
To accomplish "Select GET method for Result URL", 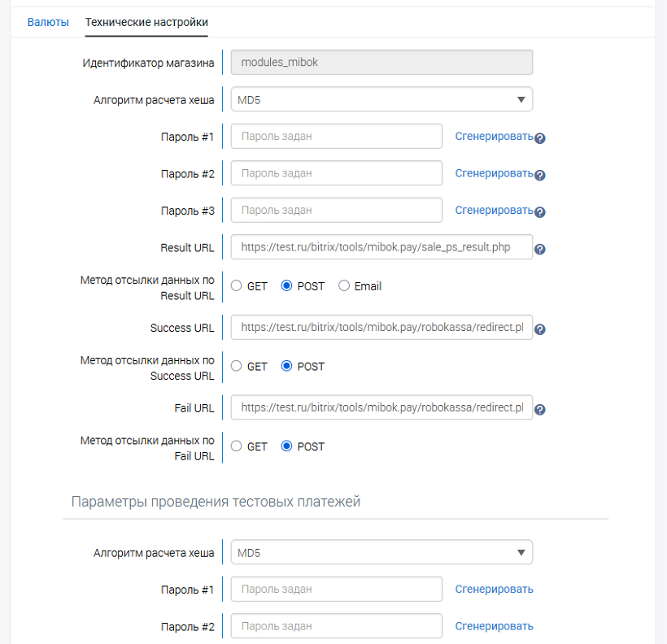I will (x=236, y=285).
